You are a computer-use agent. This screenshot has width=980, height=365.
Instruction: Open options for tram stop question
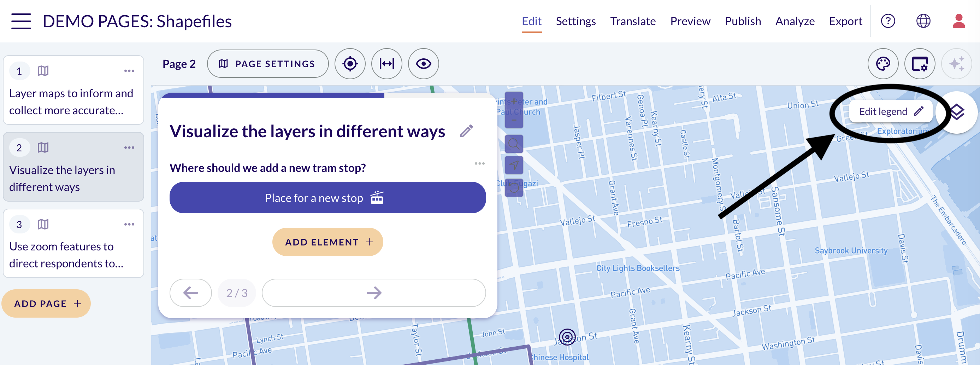479,163
